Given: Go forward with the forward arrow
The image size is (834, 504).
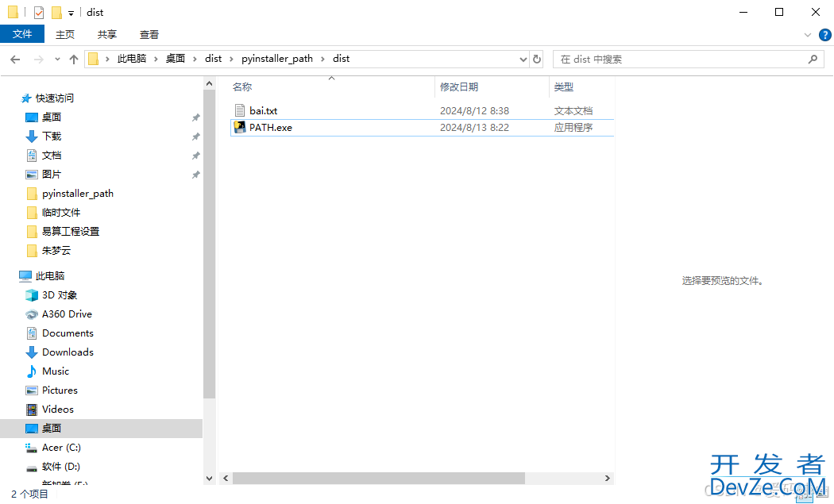Looking at the screenshot, I should pyautogui.click(x=38, y=59).
